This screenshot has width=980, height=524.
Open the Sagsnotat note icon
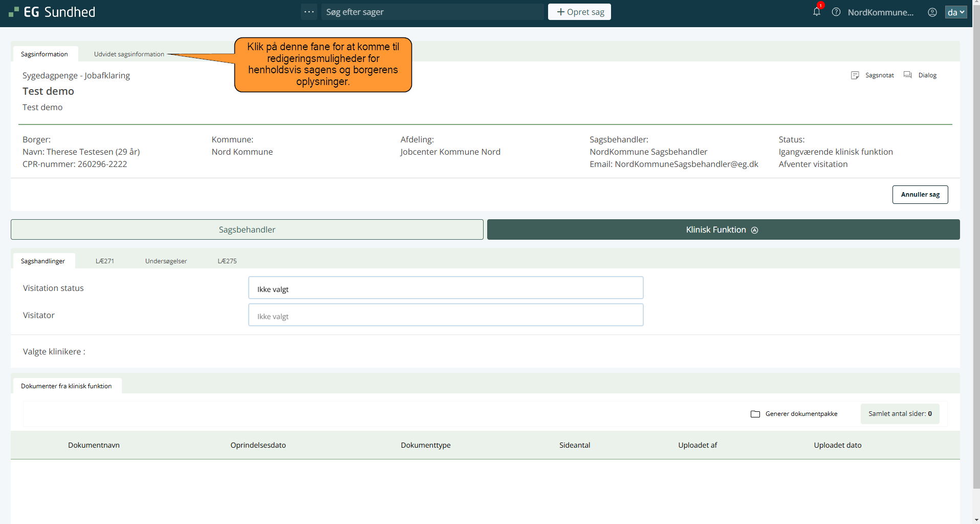click(x=855, y=75)
